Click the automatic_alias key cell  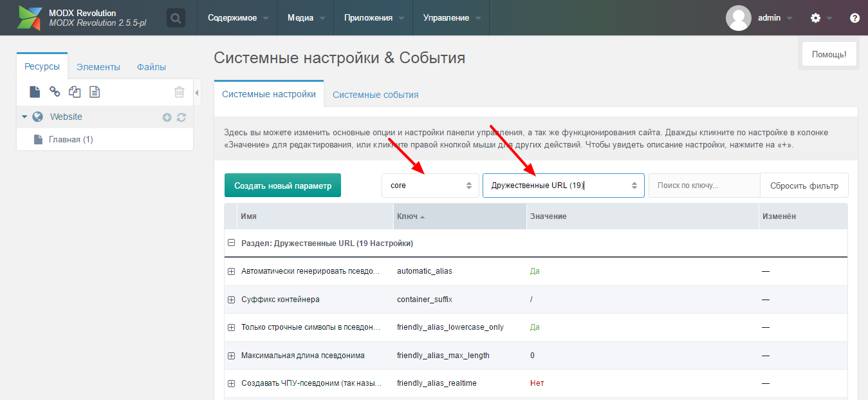pyautogui.click(x=425, y=271)
